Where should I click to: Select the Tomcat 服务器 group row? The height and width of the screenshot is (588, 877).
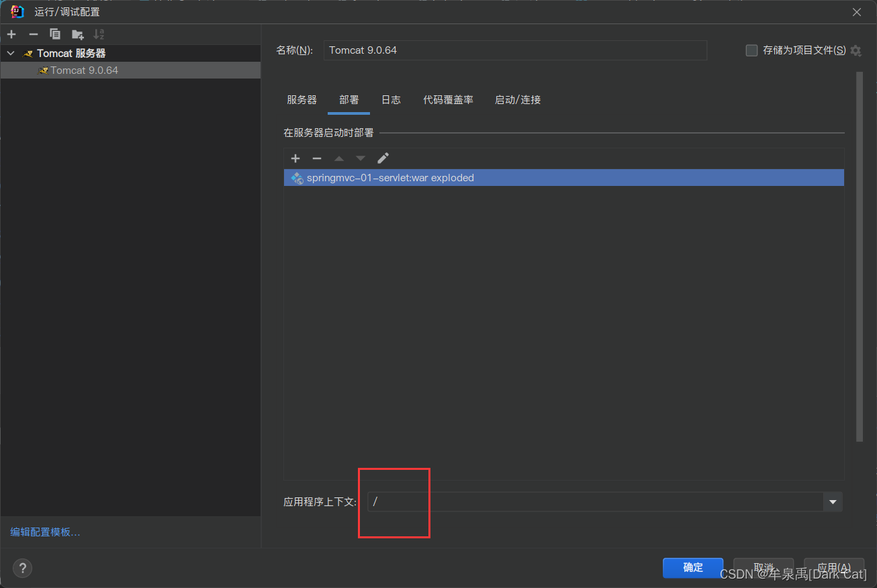click(x=130, y=53)
